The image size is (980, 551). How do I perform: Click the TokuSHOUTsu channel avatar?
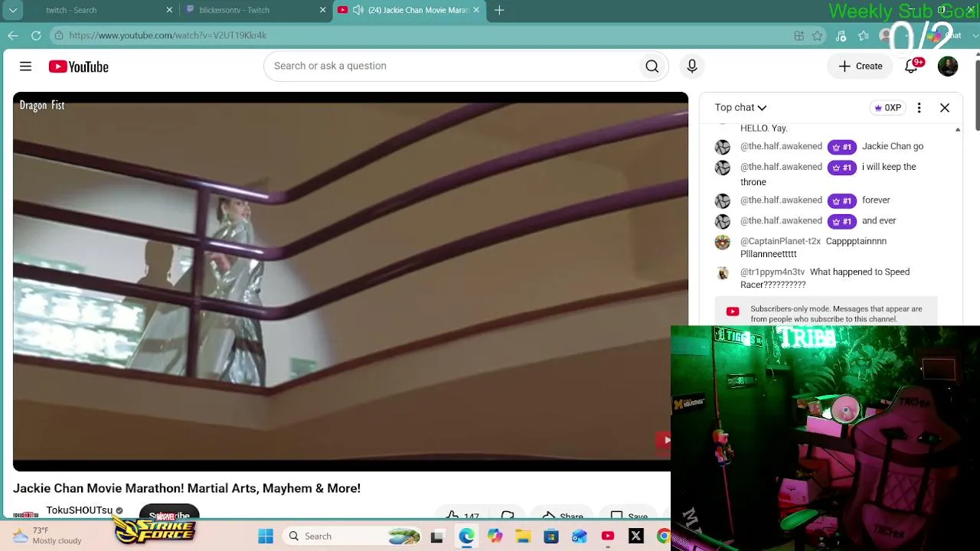25,514
